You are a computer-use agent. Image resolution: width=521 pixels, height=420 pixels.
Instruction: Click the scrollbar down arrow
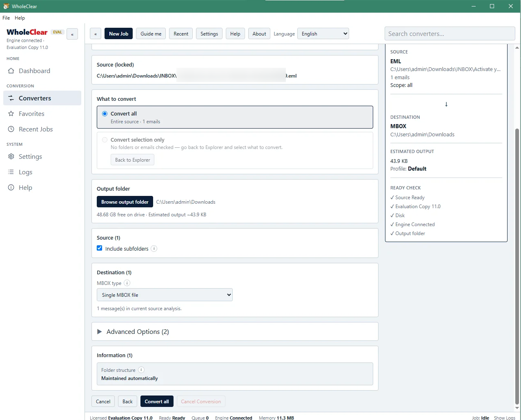click(517, 408)
